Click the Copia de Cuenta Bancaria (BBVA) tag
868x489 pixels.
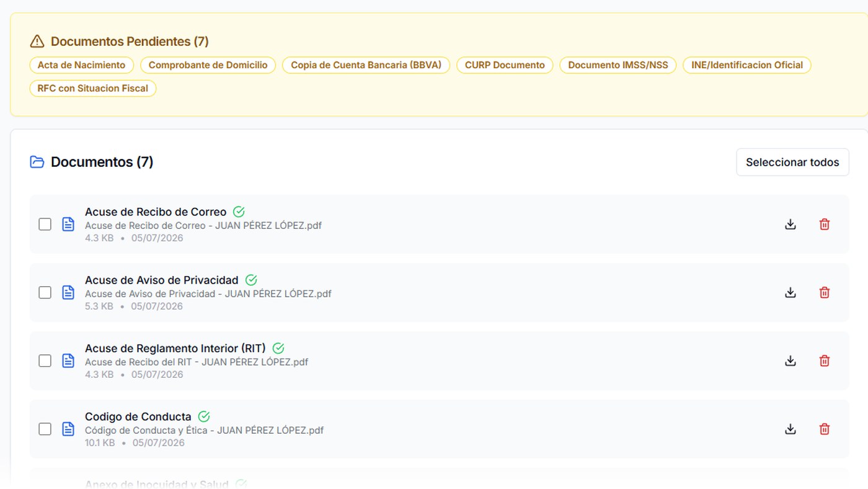click(366, 65)
